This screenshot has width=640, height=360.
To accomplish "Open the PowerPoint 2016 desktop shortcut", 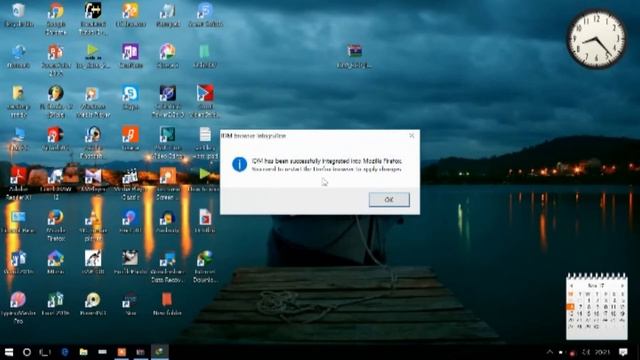I will tap(56, 60).
